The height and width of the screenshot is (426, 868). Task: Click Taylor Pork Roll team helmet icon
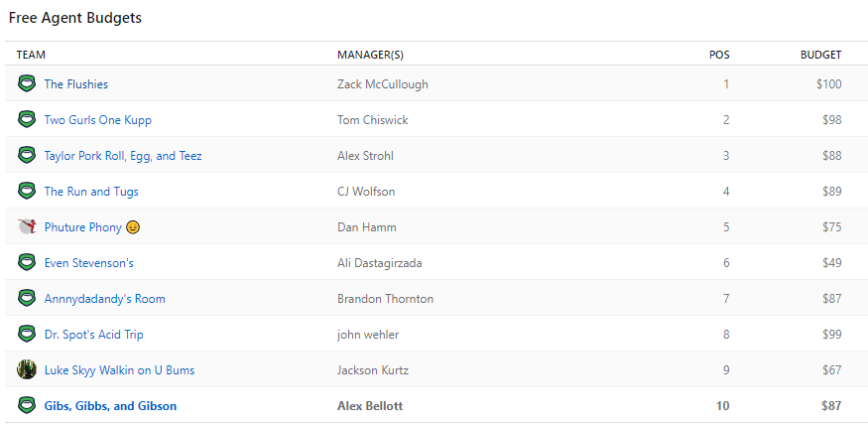[x=27, y=156]
